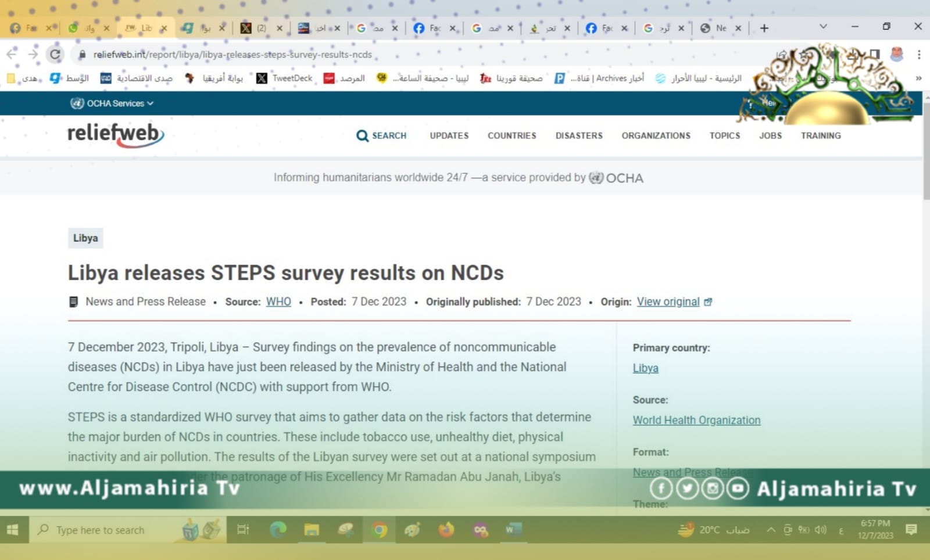Close the 'Lib' reliefweb tab
This screenshot has height=560, width=930.
point(164,28)
